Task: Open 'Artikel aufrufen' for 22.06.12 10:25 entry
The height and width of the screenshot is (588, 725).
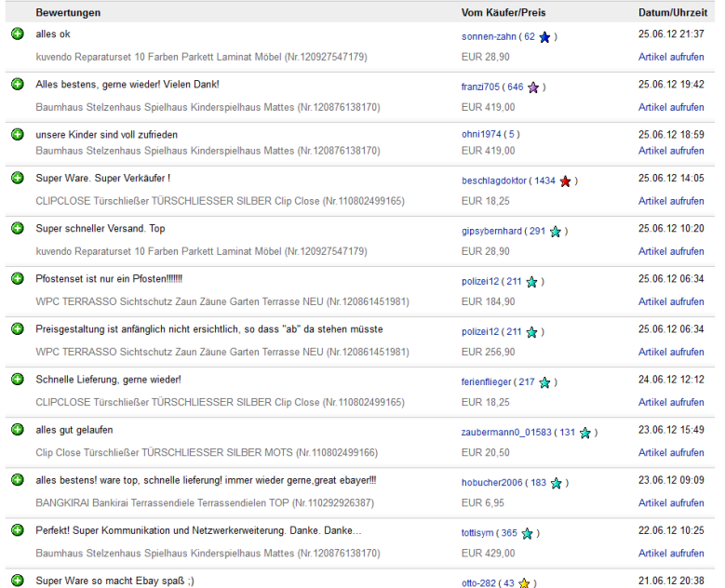Action: coord(671,554)
